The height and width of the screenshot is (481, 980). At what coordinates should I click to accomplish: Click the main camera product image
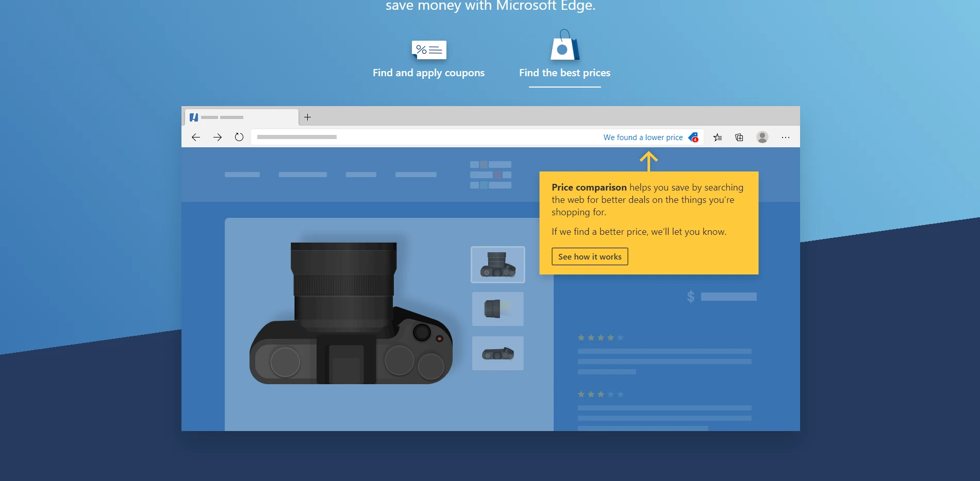tap(351, 313)
